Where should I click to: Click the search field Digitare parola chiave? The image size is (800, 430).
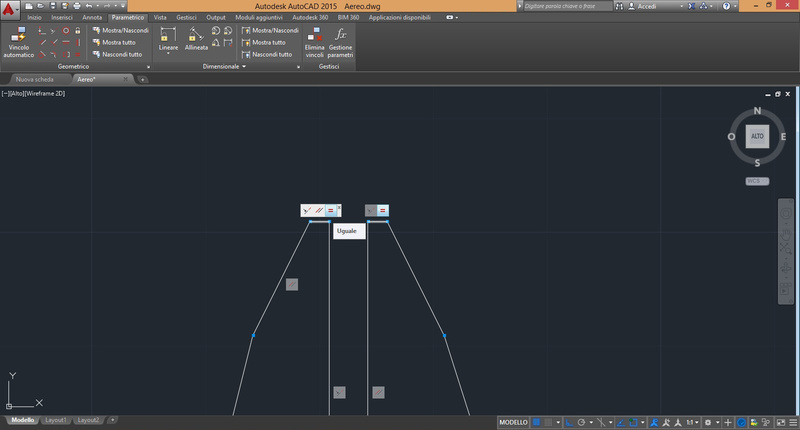(x=567, y=6)
